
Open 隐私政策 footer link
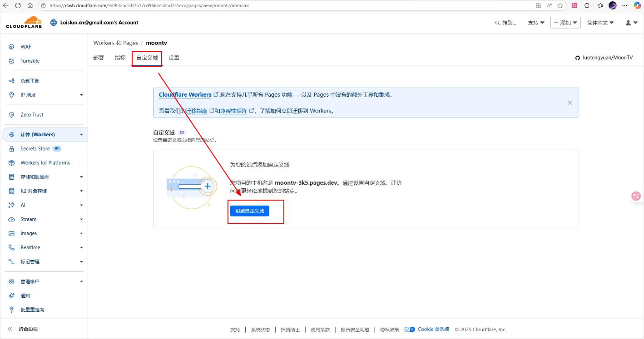(x=390, y=329)
